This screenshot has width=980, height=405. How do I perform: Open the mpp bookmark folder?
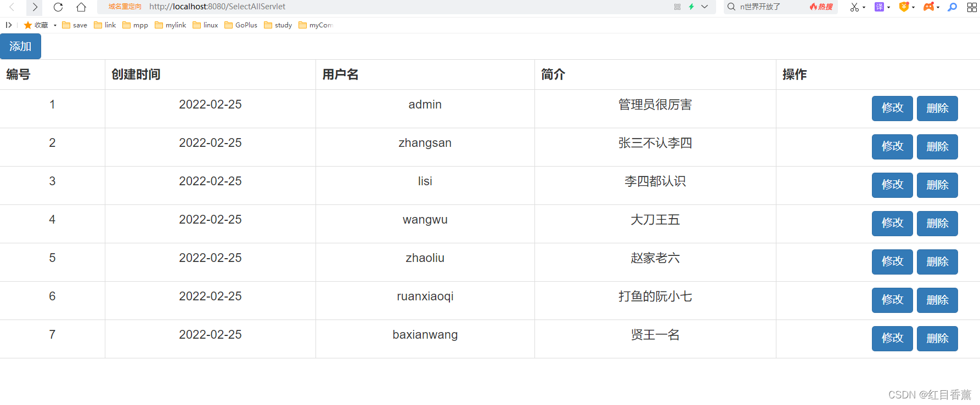(x=135, y=25)
